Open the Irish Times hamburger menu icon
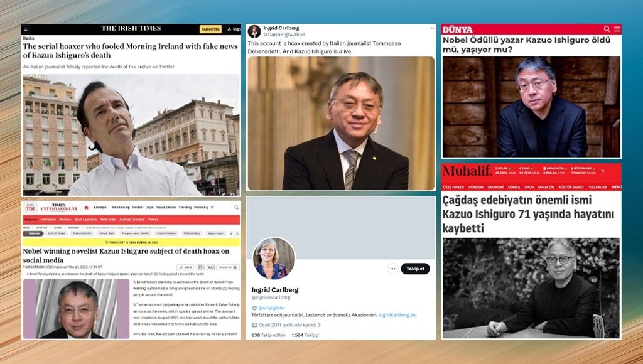643x364 pixels. coord(26,29)
